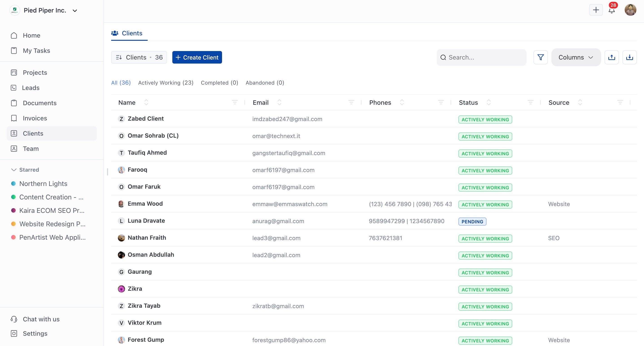
Task: Click the download import icon button
Action: 629,58
